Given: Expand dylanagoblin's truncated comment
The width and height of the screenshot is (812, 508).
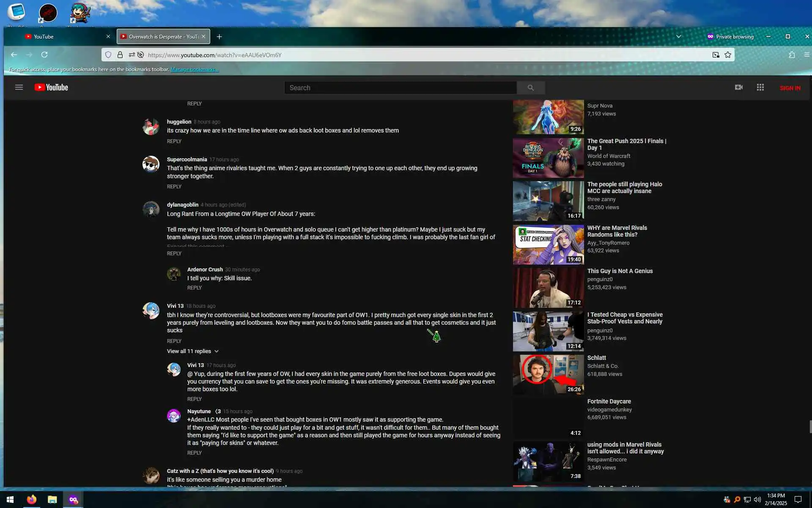Looking at the screenshot, I should tap(197, 246).
